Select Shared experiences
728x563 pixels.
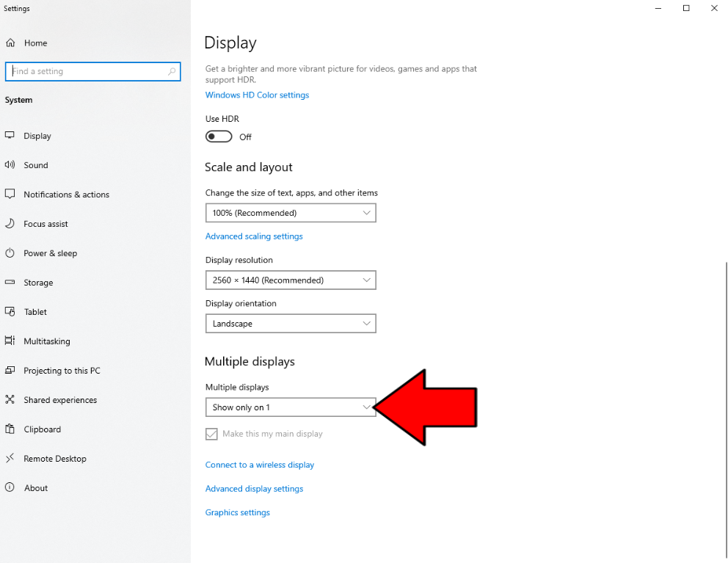coord(60,399)
